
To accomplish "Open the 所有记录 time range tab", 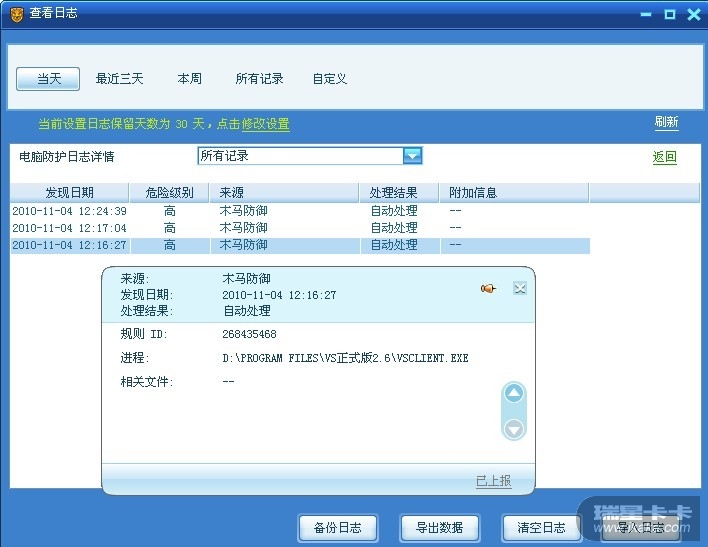I will click(259, 79).
